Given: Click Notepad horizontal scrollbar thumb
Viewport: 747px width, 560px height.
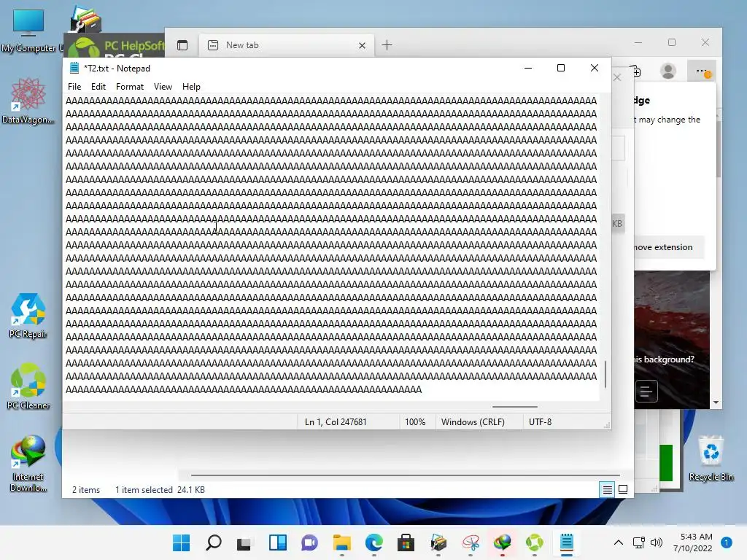Looking at the screenshot, I should tap(515, 407).
